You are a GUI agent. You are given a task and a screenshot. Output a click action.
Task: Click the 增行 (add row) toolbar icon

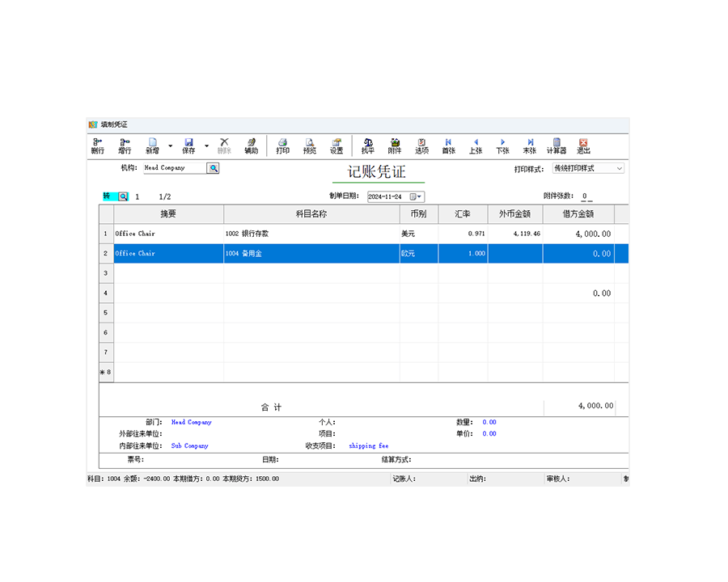pos(125,145)
